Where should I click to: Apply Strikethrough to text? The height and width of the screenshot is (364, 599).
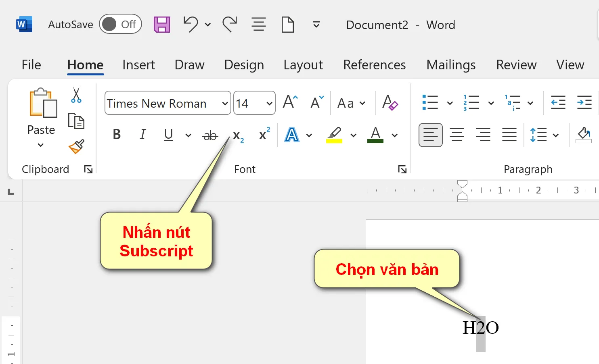[x=210, y=135]
